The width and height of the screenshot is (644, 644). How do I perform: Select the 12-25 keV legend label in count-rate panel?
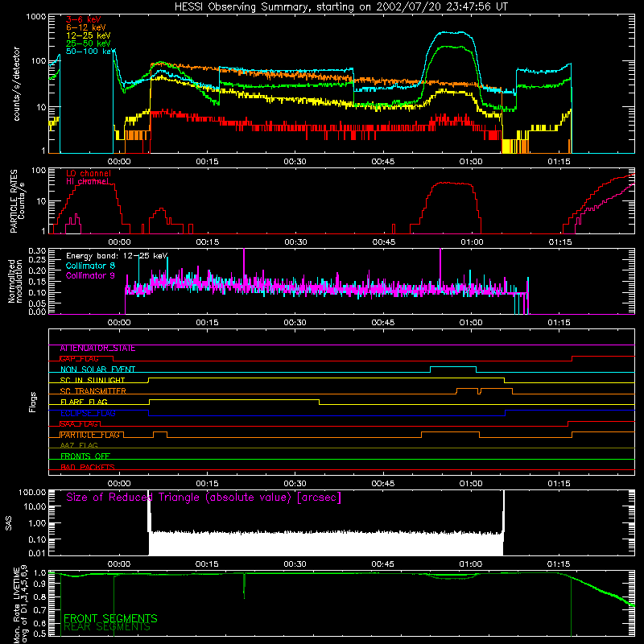(88, 35)
